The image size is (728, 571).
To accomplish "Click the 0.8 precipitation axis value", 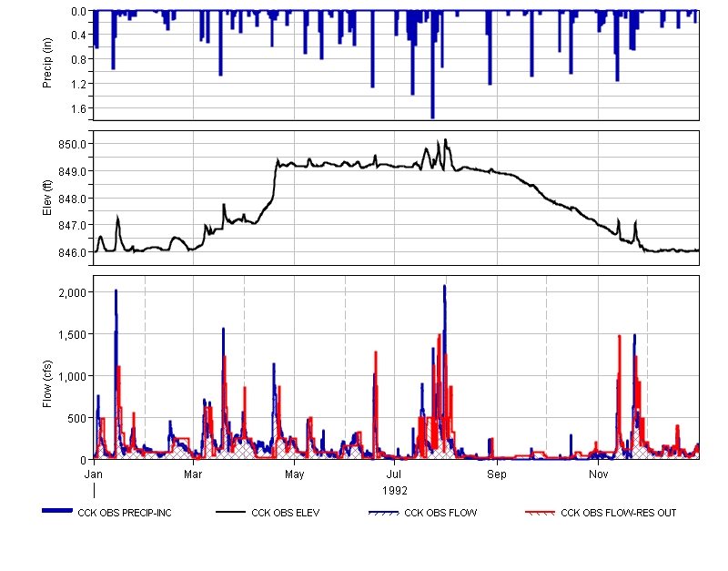I will (x=79, y=59).
